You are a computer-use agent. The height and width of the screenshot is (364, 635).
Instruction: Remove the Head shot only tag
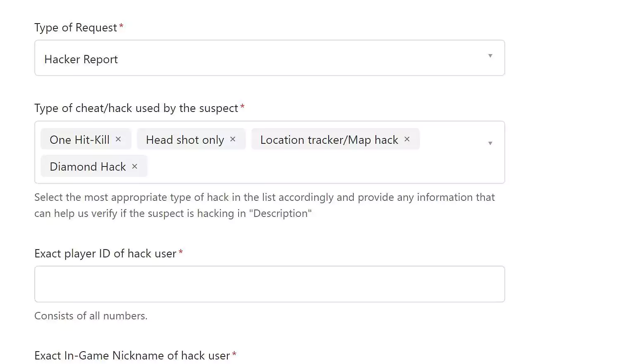233,139
